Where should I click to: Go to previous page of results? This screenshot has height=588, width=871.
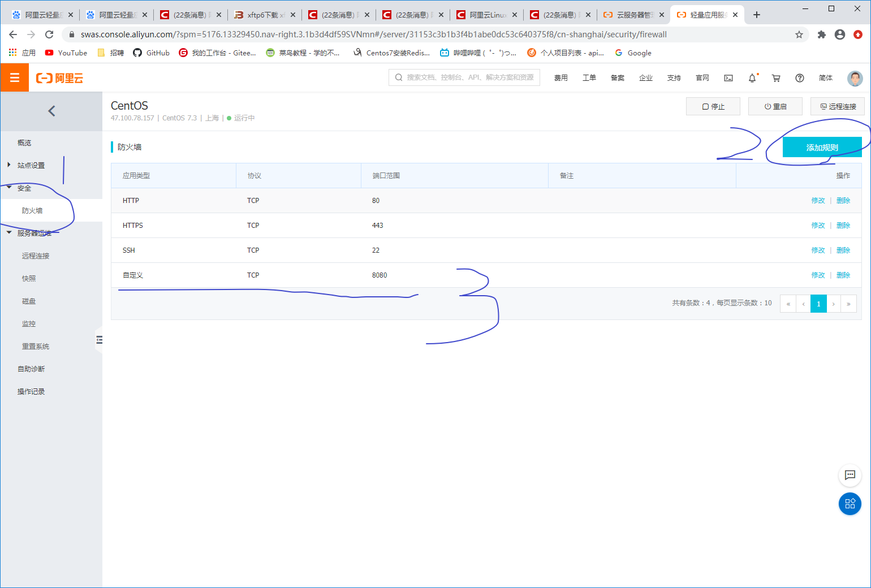click(x=803, y=304)
